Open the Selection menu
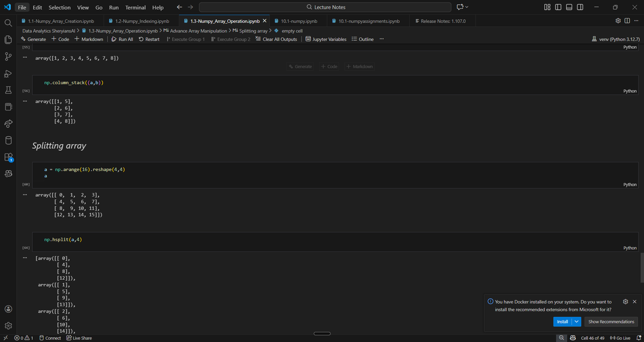This screenshot has width=644, height=342. pyautogui.click(x=60, y=8)
